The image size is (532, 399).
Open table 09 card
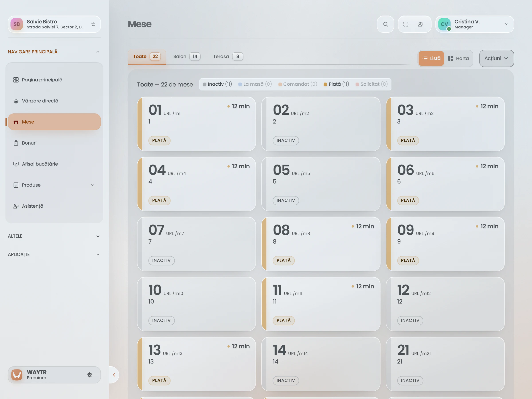click(x=445, y=244)
